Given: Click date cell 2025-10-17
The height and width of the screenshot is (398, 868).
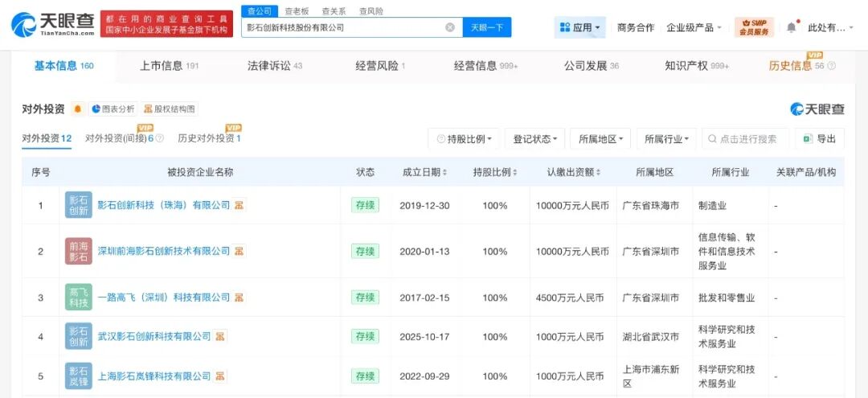Looking at the screenshot, I should [424, 337].
